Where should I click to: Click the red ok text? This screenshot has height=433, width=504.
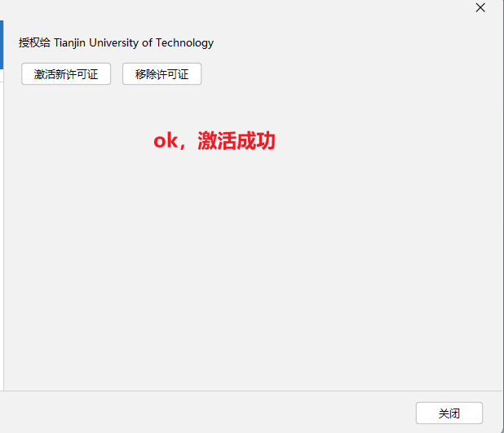166,141
